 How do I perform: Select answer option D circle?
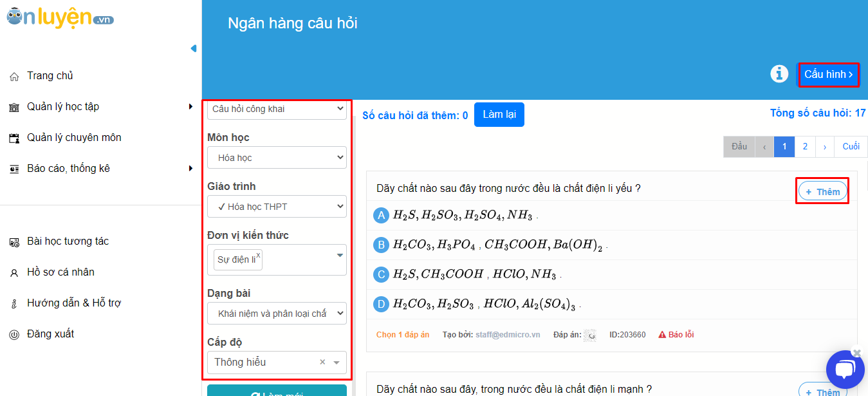coord(382,305)
